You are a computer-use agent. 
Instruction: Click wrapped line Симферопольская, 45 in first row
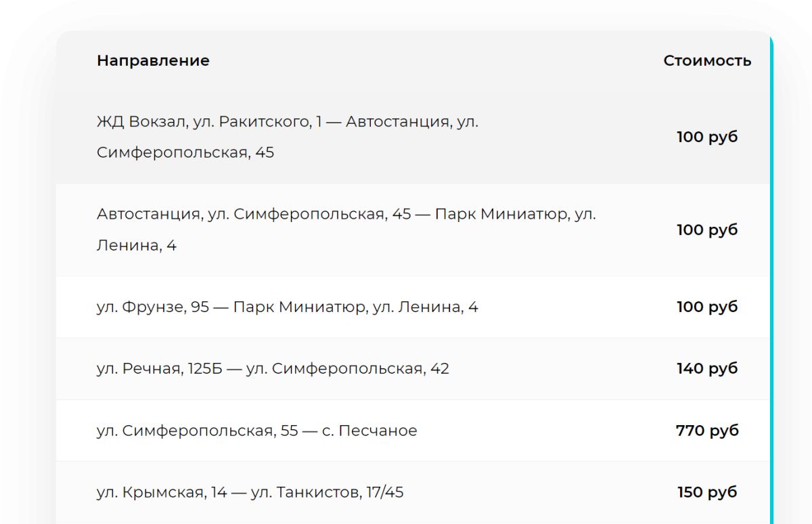click(185, 153)
